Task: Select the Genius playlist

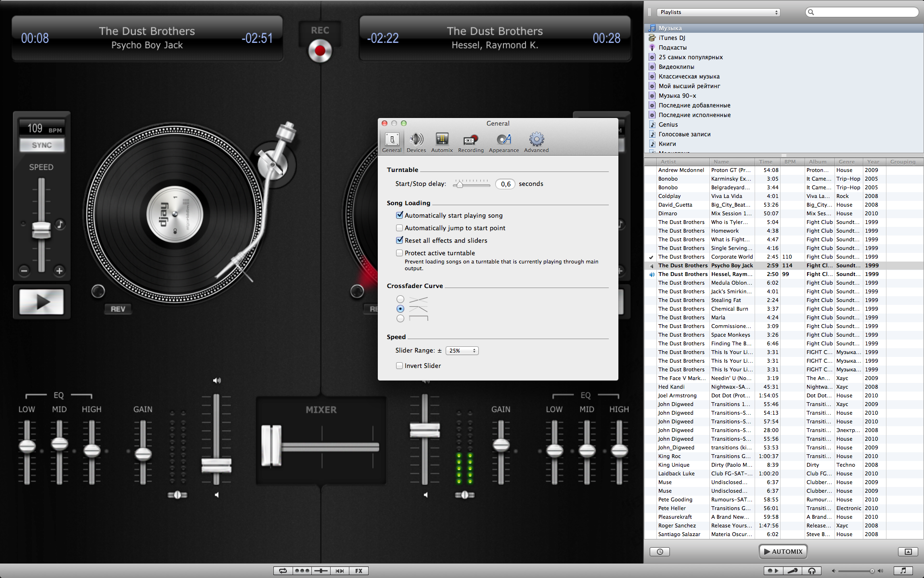Action: (784, 125)
